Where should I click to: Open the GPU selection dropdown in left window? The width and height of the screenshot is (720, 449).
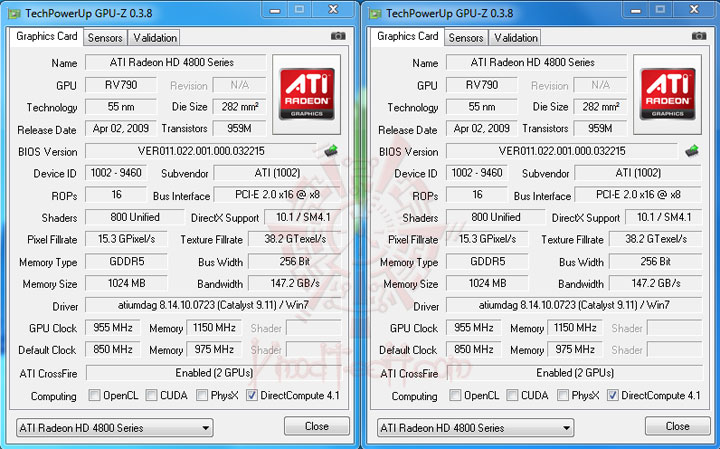(x=115, y=428)
